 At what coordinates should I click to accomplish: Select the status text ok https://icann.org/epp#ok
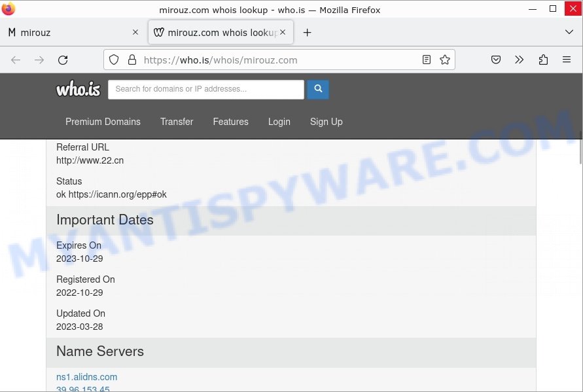[x=111, y=194]
